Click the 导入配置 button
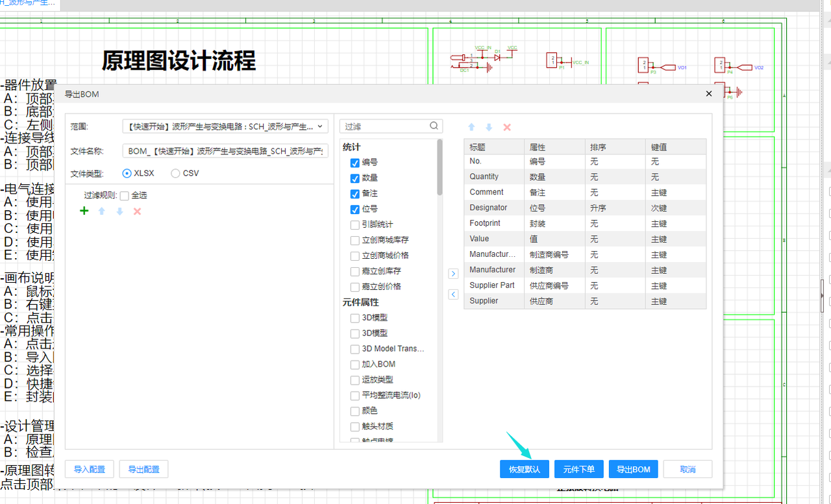Image resolution: width=831 pixels, height=504 pixels. pos(90,469)
